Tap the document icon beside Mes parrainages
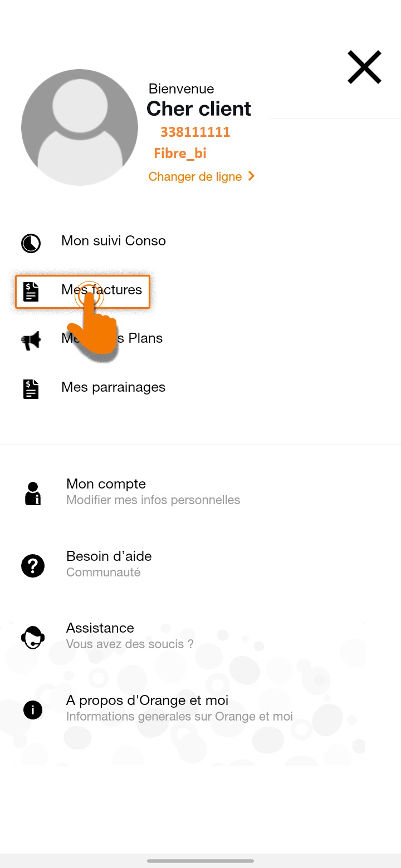 click(31, 389)
